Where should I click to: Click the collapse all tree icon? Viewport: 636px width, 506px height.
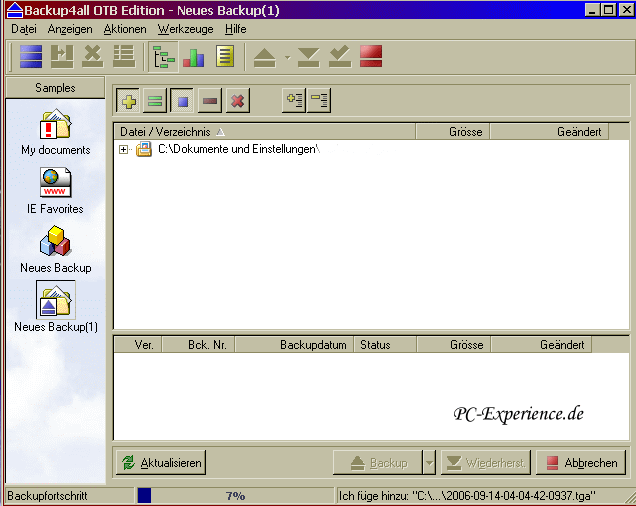[319, 100]
